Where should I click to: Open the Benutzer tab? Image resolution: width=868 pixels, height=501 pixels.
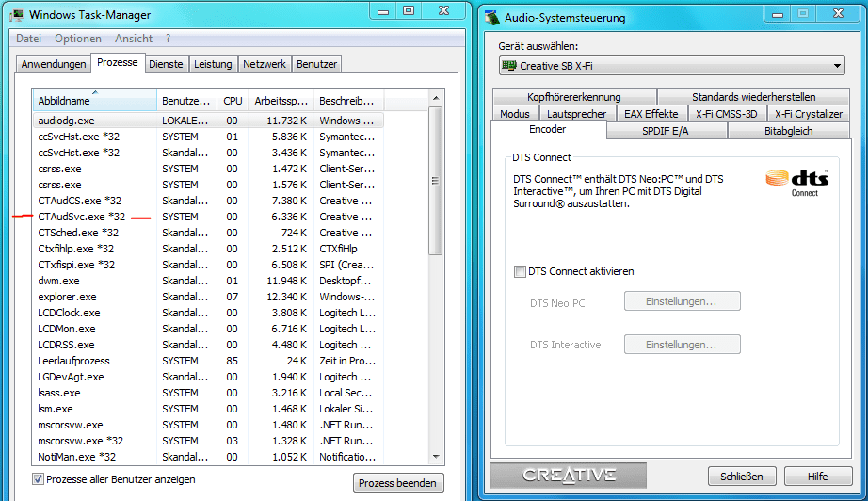pyautogui.click(x=316, y=64)
